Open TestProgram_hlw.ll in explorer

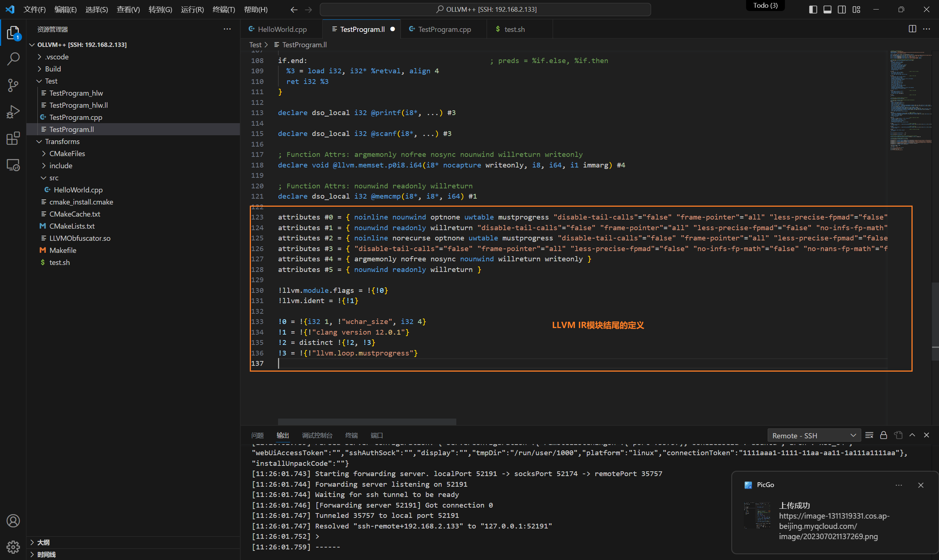pyautogui.click(x=133, y=105)
